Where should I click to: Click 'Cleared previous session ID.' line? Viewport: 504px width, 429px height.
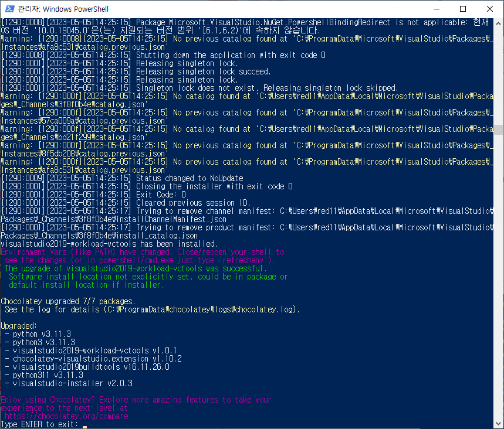coord(126,203)
